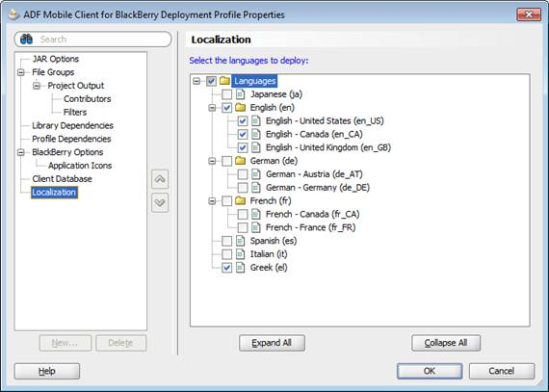This screenshot has width=549, height=392.
Task: Select the Languages label
Action: 254,81
